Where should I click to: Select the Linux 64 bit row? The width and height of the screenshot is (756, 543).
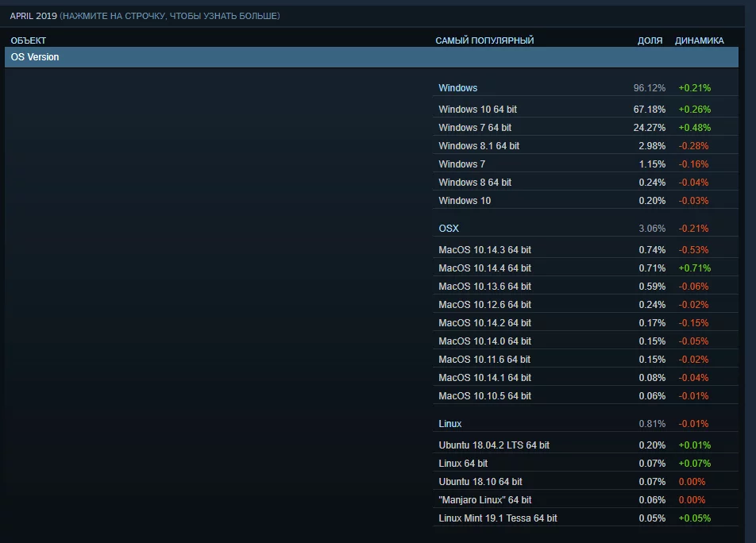[585, 464]
